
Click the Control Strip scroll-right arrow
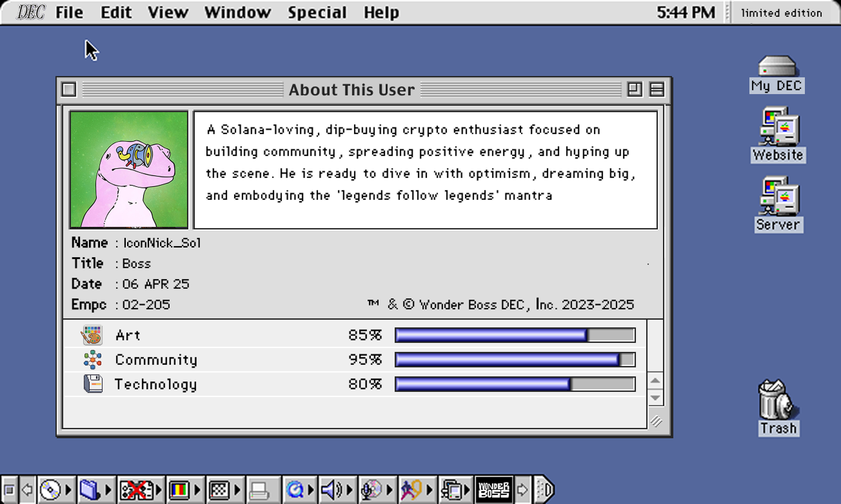[x=523, y=491]
